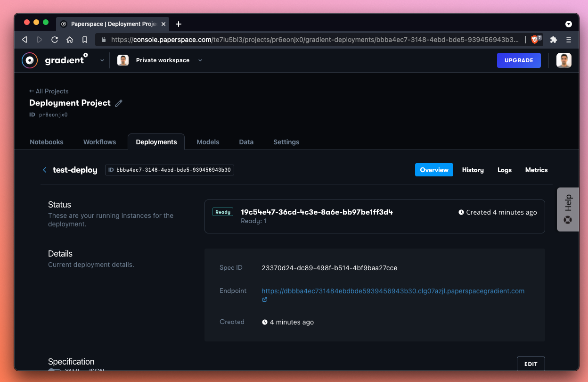Click the Deployment Project title
Viewport: 588px width, 382px height.
[70, 103]
